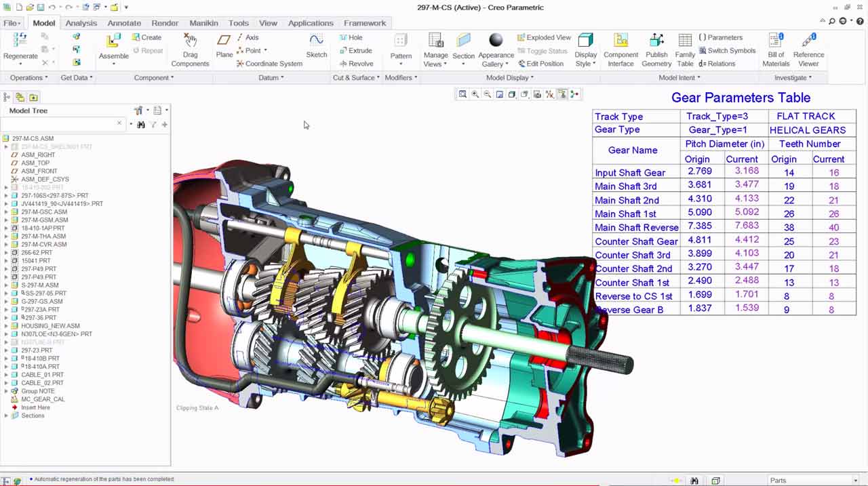Open the File menu

point(12,23)
